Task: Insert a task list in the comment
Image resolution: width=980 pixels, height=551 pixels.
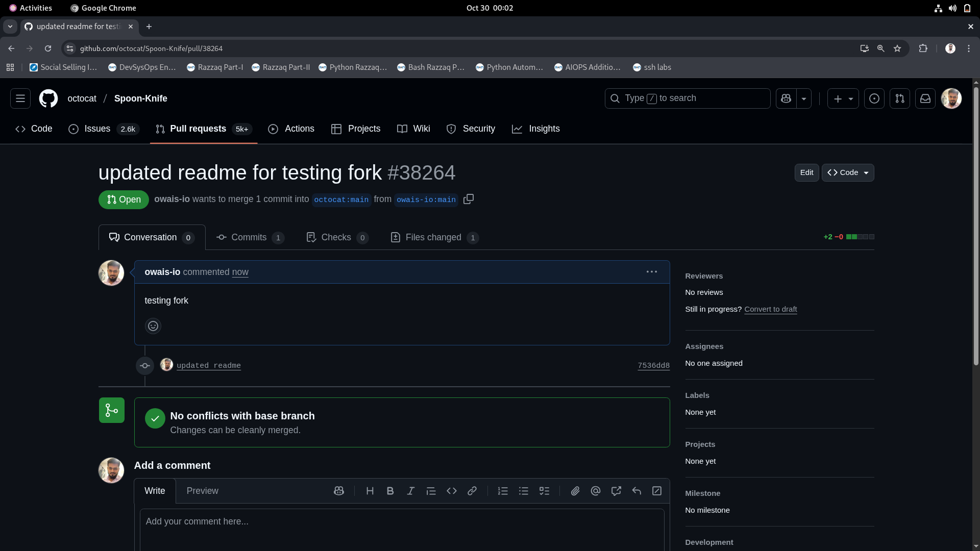Action: 545,491
